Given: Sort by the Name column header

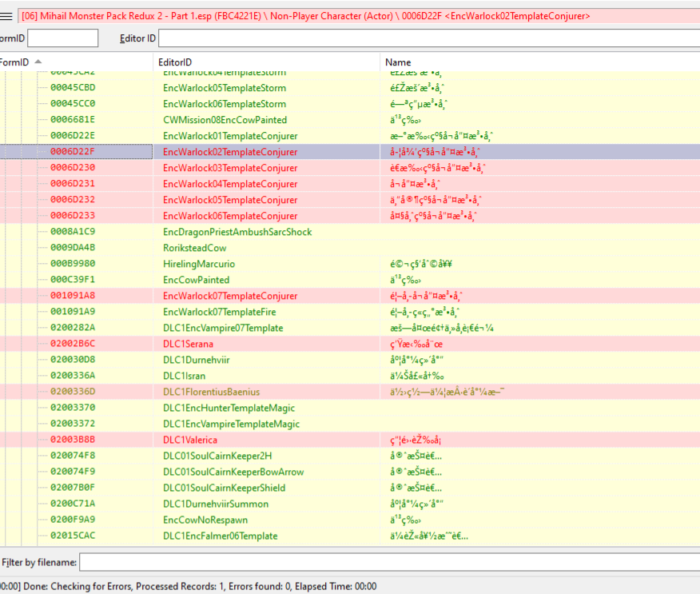Looking at the screenshot, I should pyautogui.click(x=539, y=62).
